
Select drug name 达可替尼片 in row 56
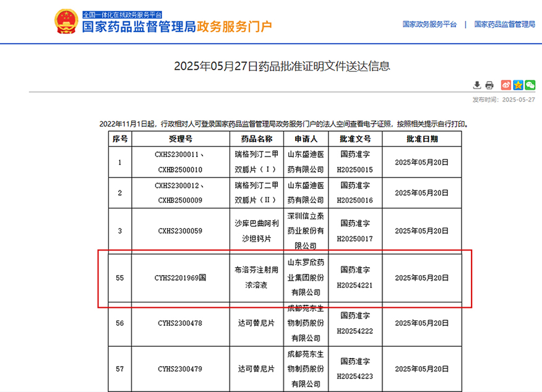(256, 323)
